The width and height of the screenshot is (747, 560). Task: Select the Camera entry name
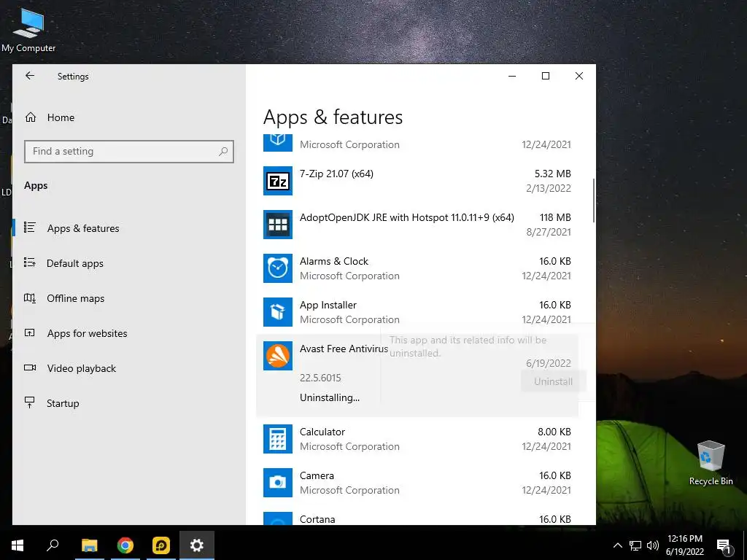click(x=317, y=475)
